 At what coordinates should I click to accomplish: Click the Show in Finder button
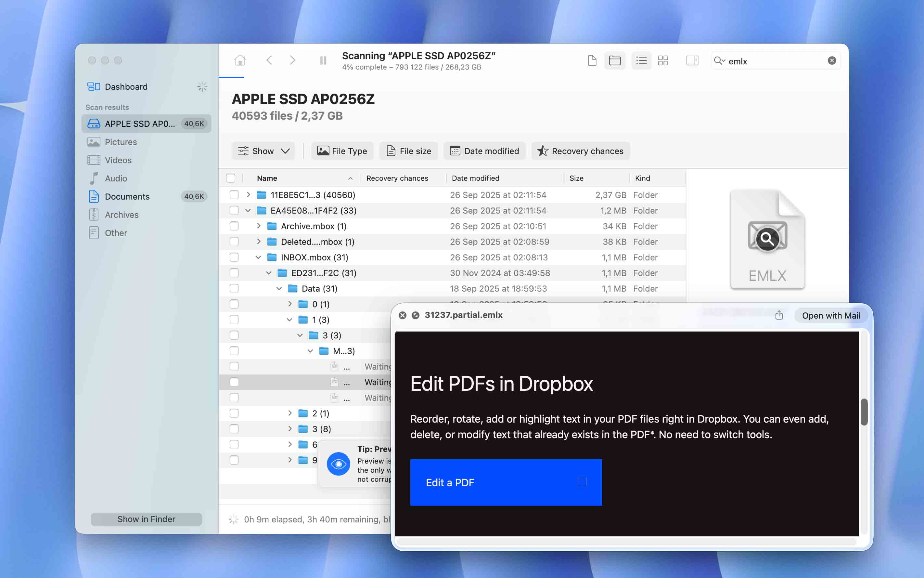(x=146, y=519)
